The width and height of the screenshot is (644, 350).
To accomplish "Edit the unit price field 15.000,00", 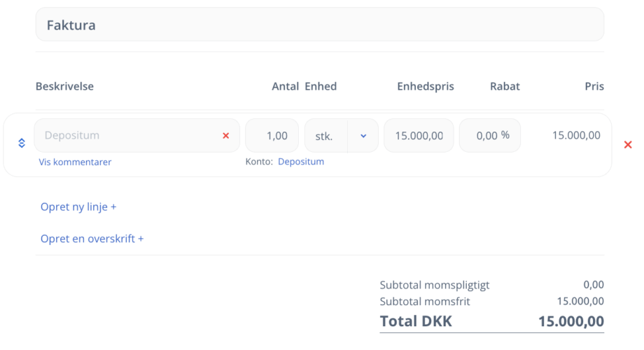I will pyautogui.click(x=419, y=136).
